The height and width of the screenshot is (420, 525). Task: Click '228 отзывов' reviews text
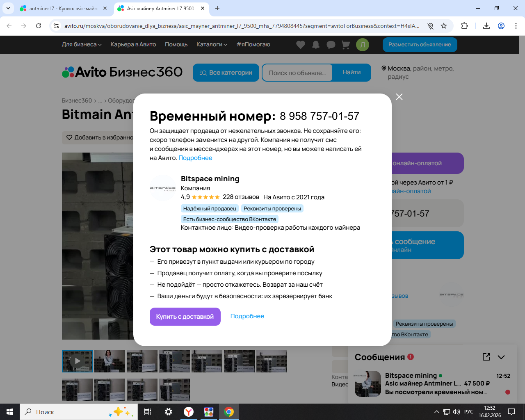241,197
